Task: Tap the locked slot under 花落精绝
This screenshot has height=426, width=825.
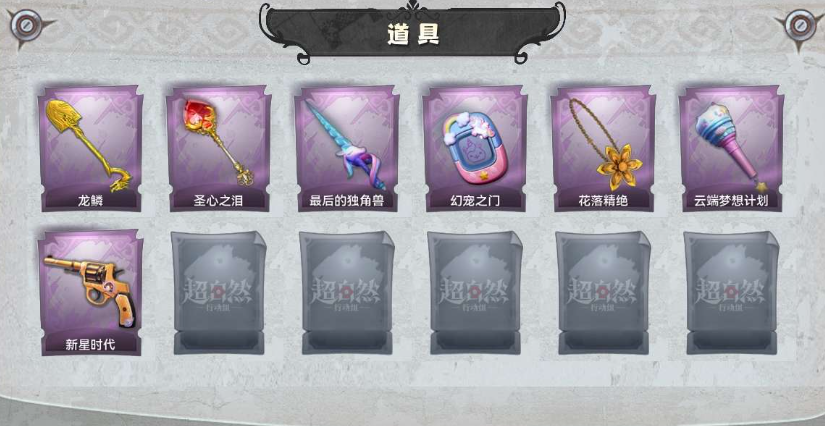Action: pos(603,292)
